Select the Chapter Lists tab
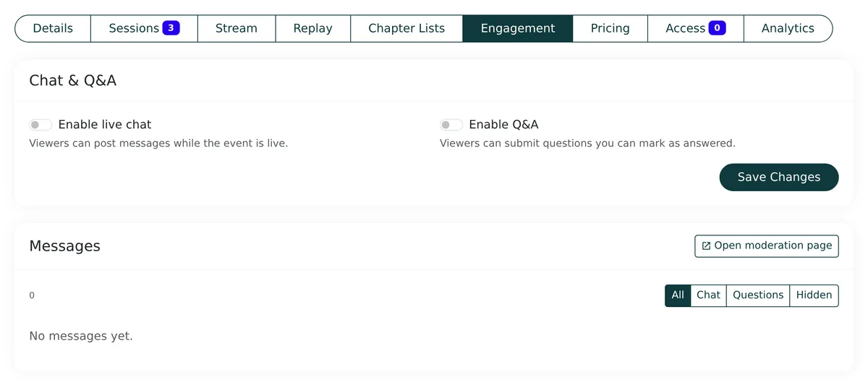Screen dimensions: 868x386 [407, 28]
